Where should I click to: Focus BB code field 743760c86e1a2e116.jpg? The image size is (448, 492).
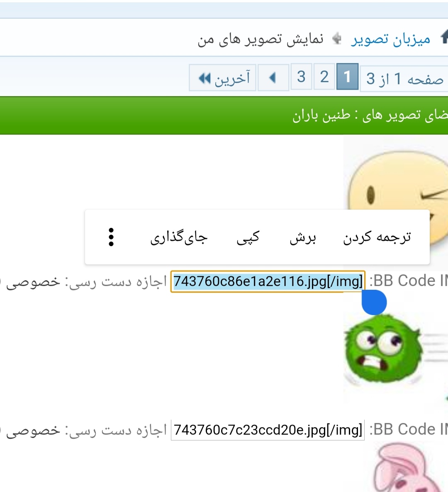click(x=268, y=281)
